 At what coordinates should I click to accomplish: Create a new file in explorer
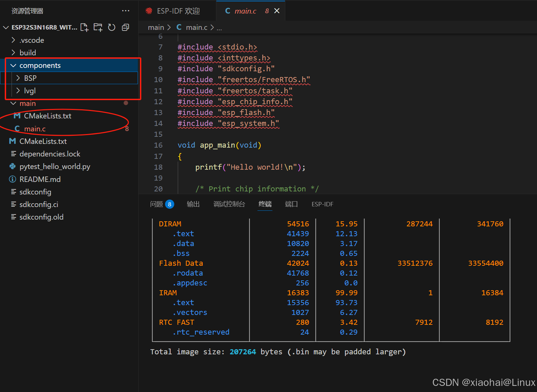pos(84,27)
